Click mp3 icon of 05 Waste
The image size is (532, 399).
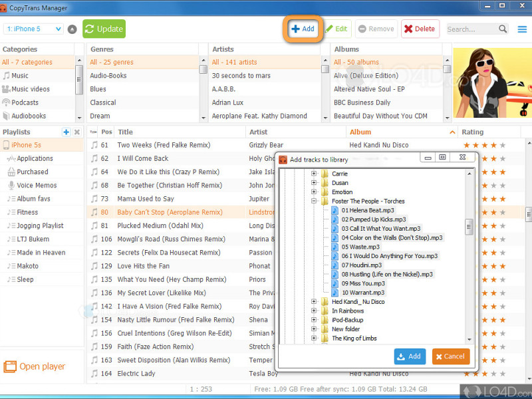click(x=335, y=247)
